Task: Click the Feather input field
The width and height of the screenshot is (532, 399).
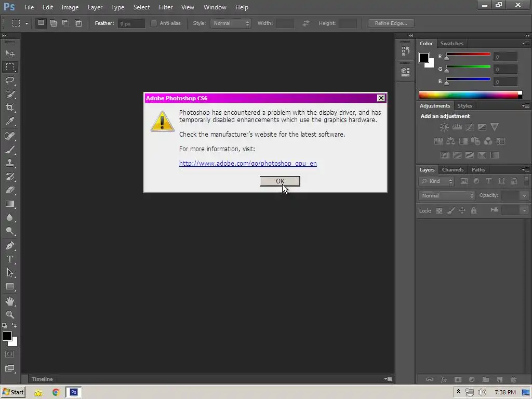Action: click(131, 23)
